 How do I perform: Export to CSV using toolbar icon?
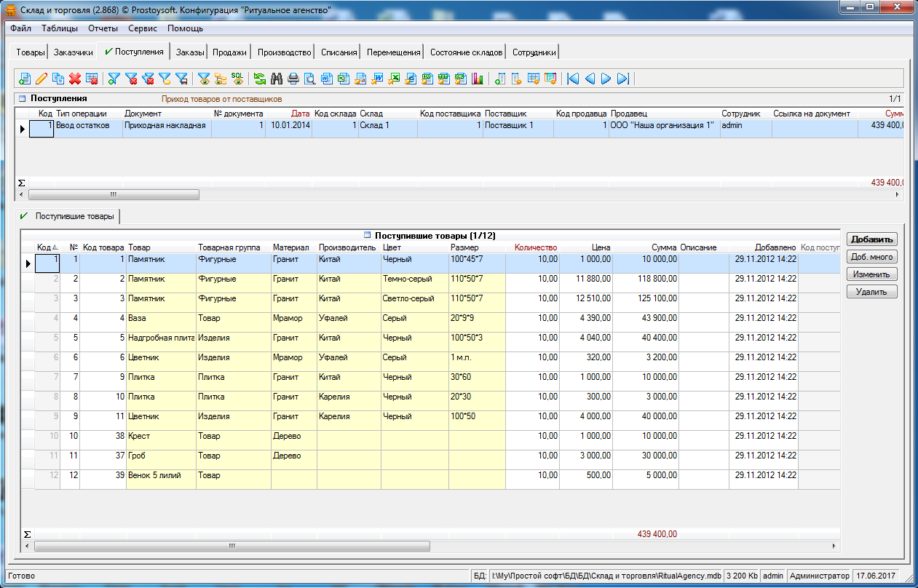427,79
